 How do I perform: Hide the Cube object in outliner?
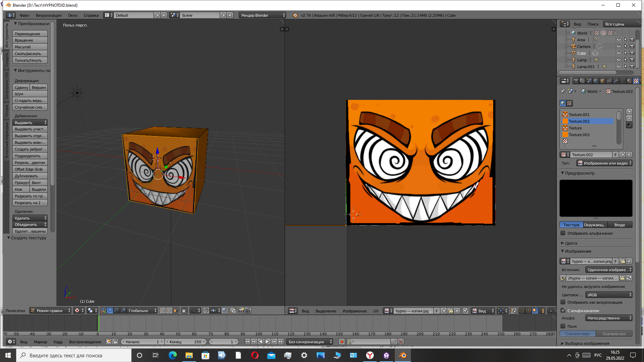click(619, 53)
